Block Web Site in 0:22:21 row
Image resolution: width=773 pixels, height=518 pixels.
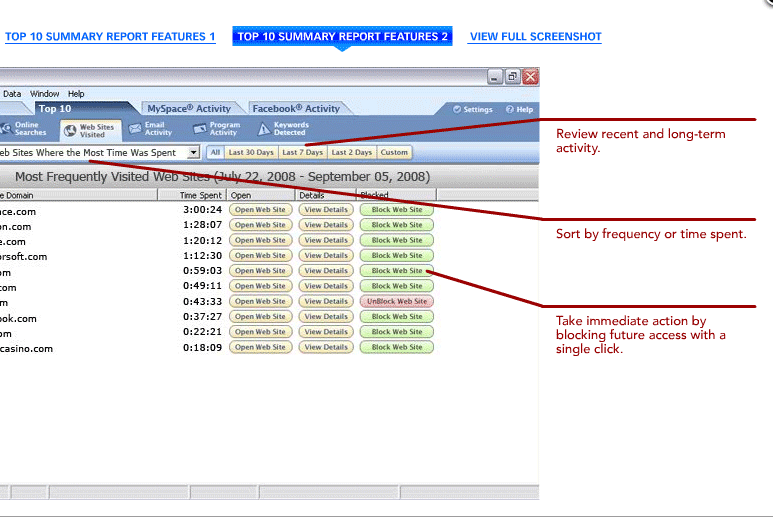tap(397, 332)
